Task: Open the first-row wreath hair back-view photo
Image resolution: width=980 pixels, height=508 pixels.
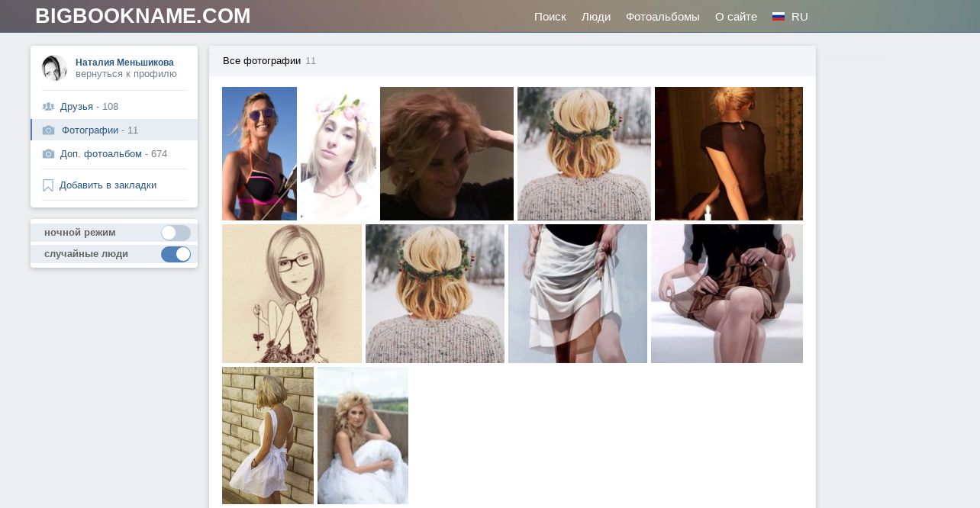Action: (x=584, y=153)
